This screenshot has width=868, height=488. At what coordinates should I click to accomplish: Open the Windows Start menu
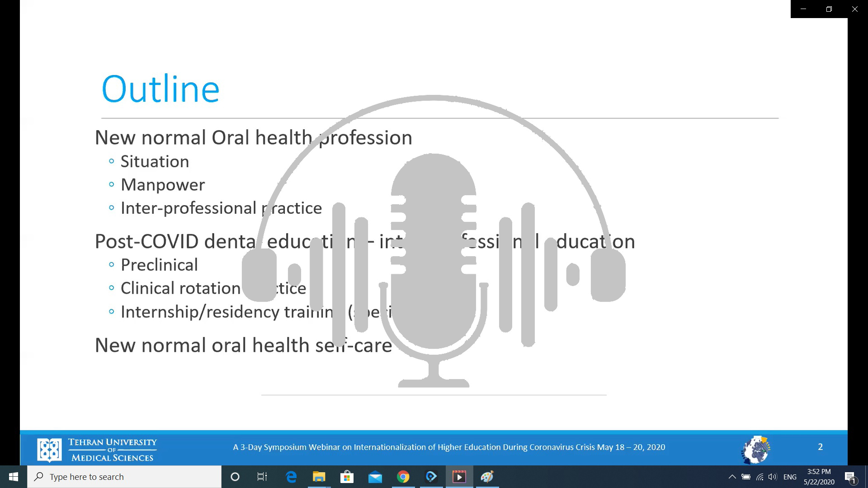[13, 477]
